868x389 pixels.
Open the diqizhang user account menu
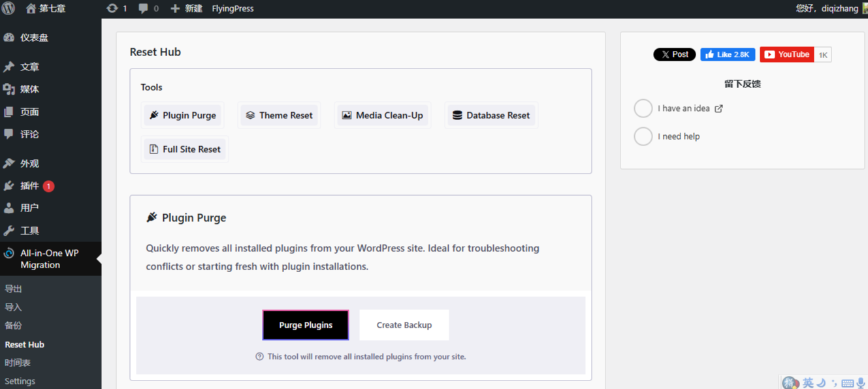[x=826, y=8]
